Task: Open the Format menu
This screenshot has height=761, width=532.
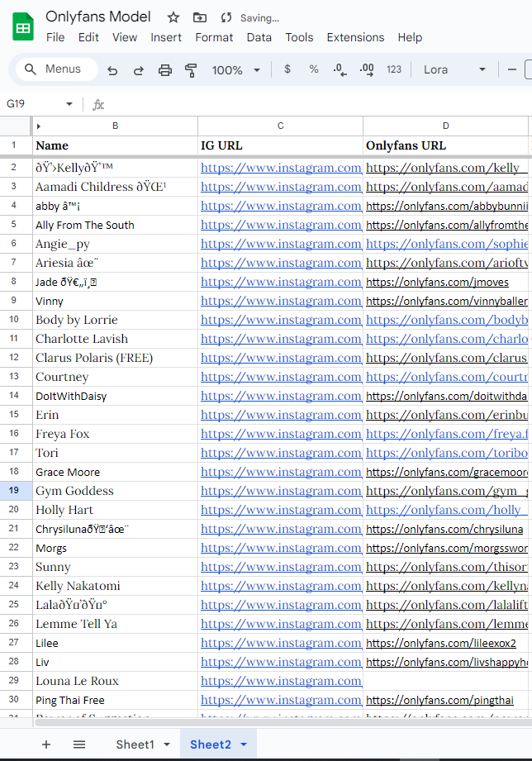Action: pos(214,37)
